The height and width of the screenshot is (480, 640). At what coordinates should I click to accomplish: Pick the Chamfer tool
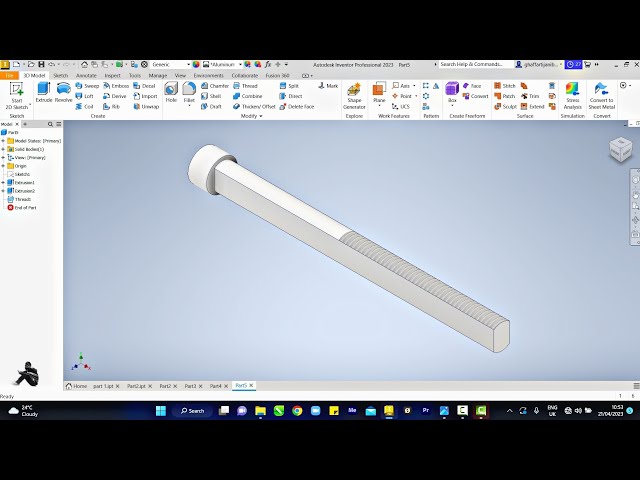pos(215,86)
